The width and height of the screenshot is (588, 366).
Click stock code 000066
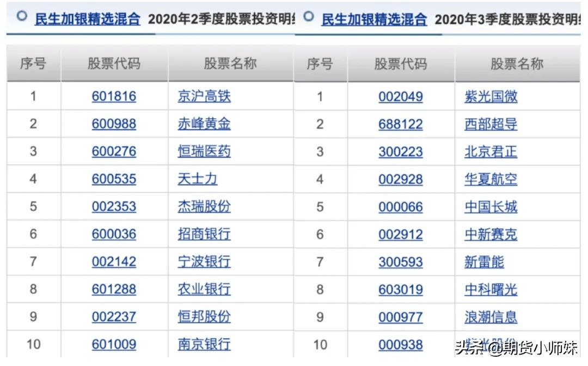point(401,207)
